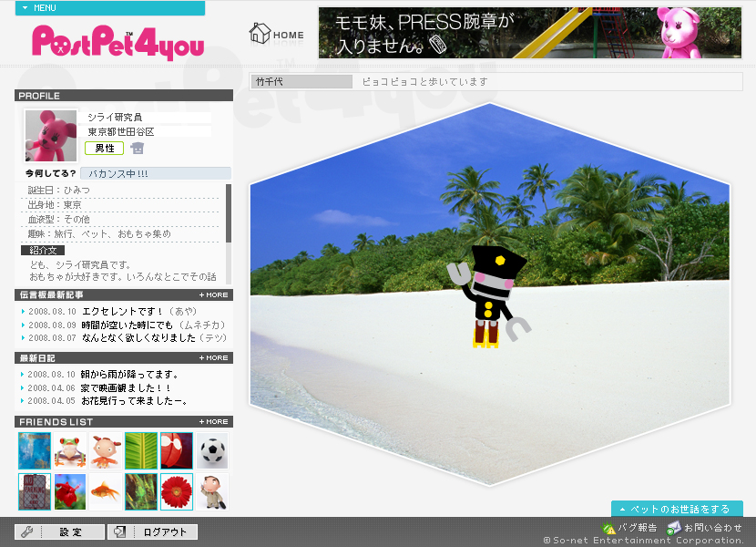Click the location 東京都世田谷区
Screen dimensions: 756x547
click(x=121, y=131)
